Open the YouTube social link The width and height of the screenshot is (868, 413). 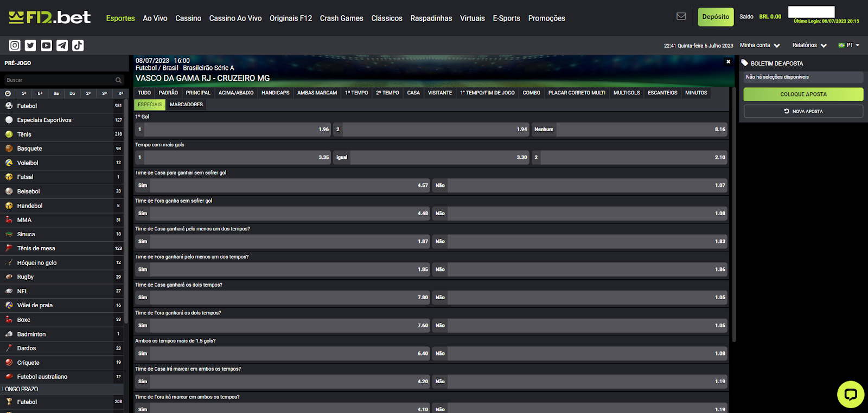point(46,46)
